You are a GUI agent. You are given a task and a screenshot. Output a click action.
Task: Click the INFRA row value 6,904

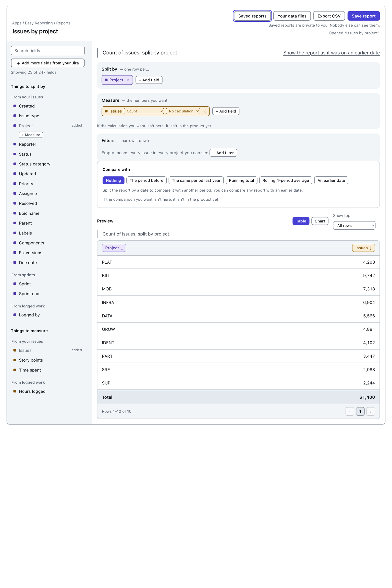[369, 303]
